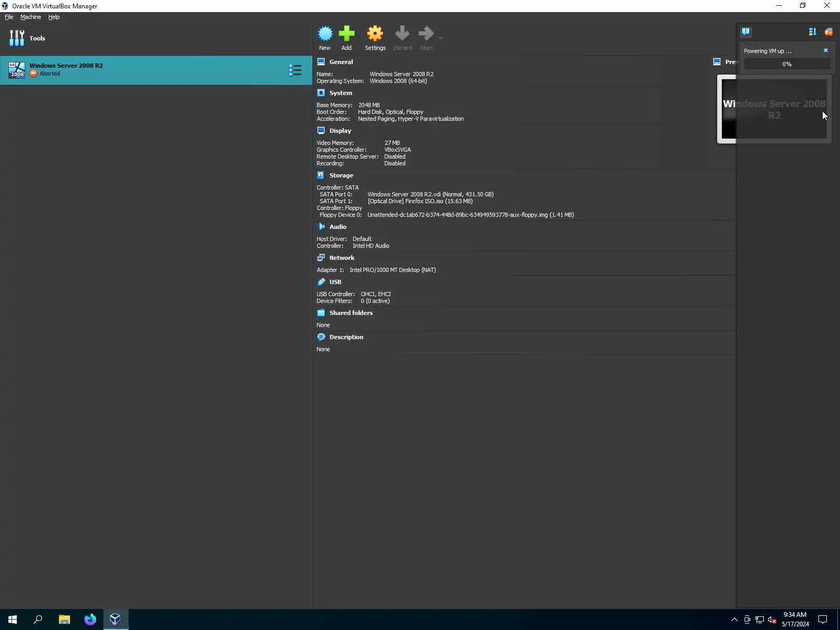Viewport: 840px width, 630px height.
Task: Click the Remote Desktop Server Disabled value
Action: [x=395, y=156]
